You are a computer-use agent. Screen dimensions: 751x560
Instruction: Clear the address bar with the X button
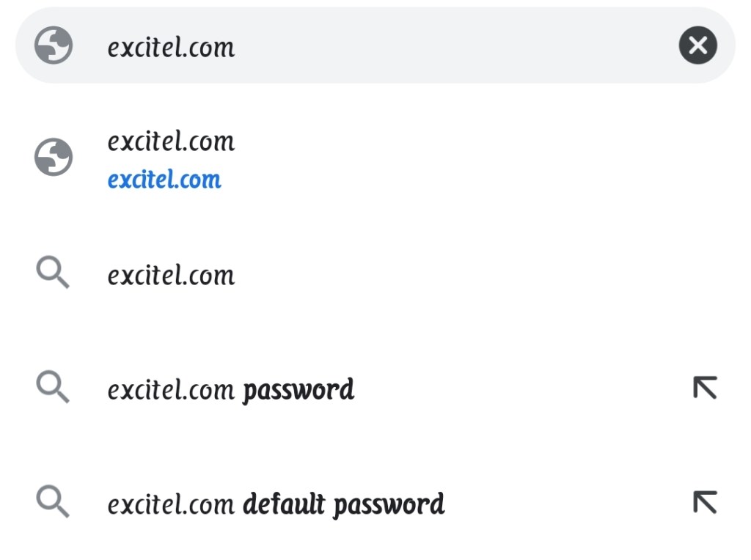click(697, 45)
